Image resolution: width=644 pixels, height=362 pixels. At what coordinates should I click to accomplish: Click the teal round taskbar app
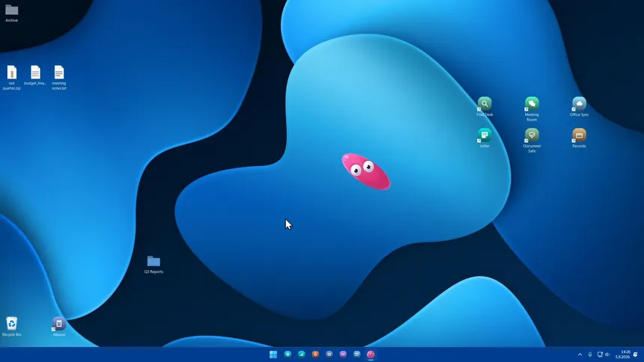click(x=288, y=355)
